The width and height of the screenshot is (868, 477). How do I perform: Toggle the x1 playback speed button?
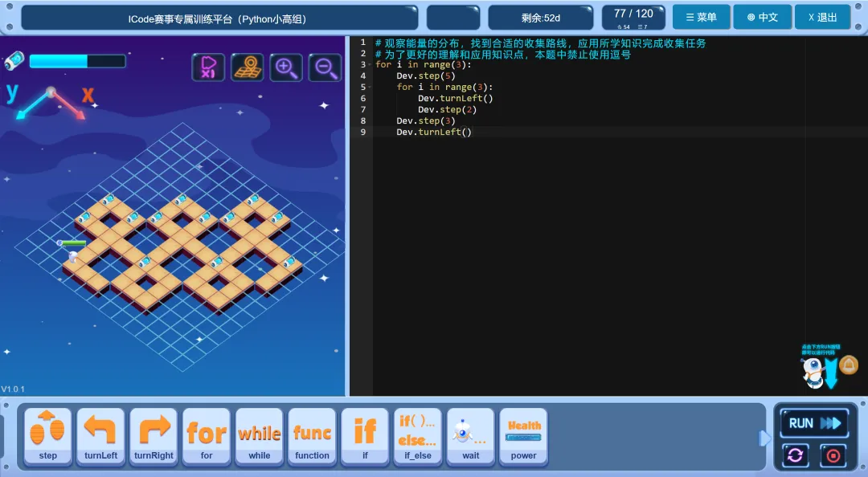pyautogui.click(x=208, y=67)
